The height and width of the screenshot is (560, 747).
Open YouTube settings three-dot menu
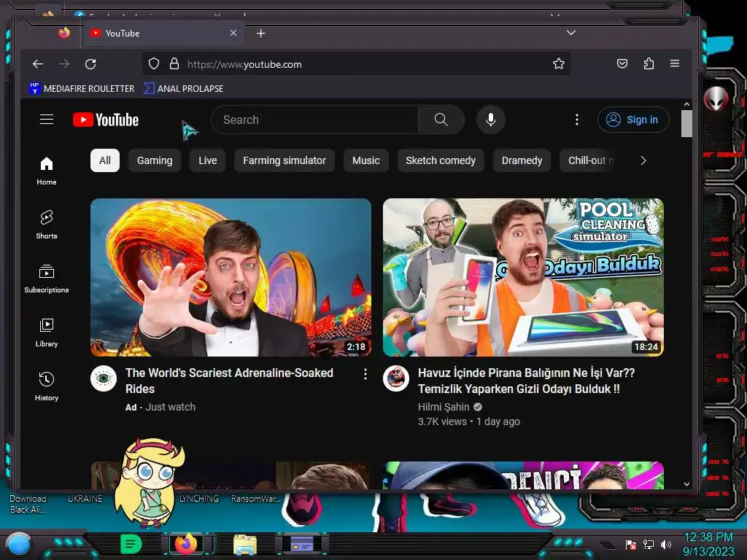(576, 120)
